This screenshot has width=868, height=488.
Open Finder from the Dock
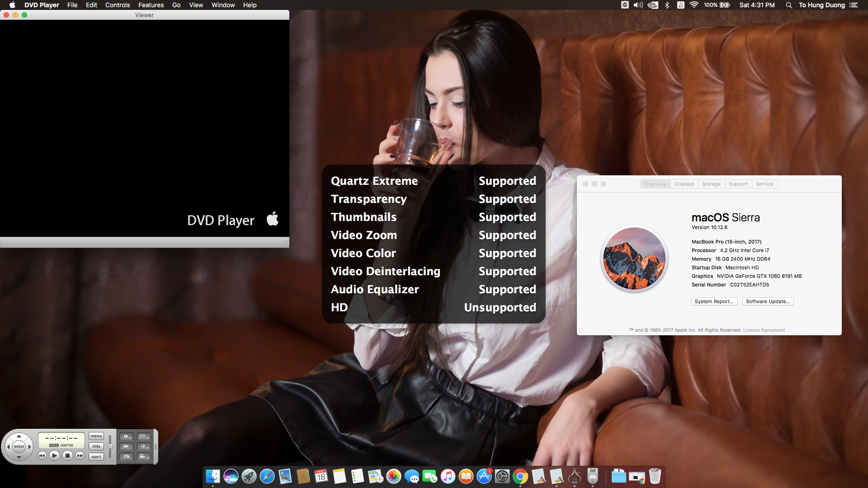click(x=213, y=476)
